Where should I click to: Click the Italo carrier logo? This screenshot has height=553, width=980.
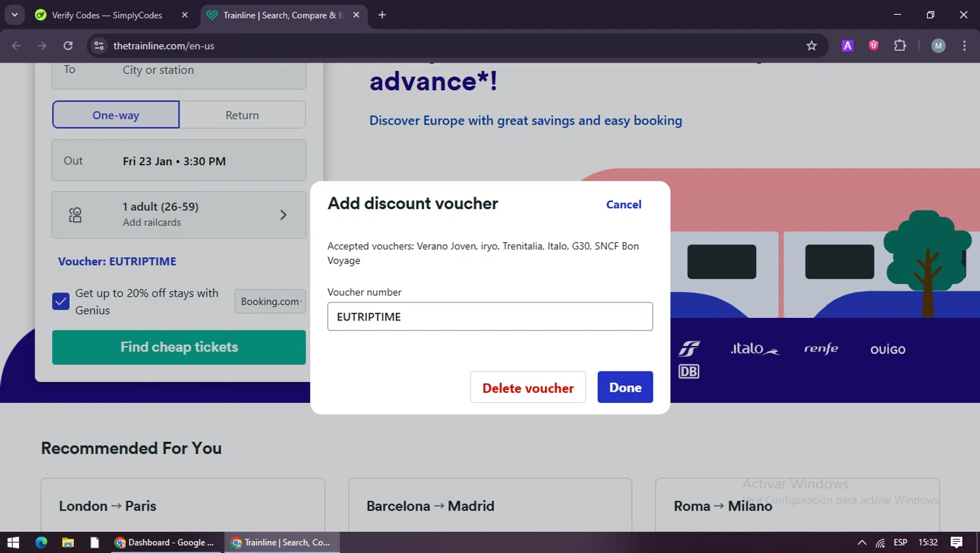coord(755,349)
